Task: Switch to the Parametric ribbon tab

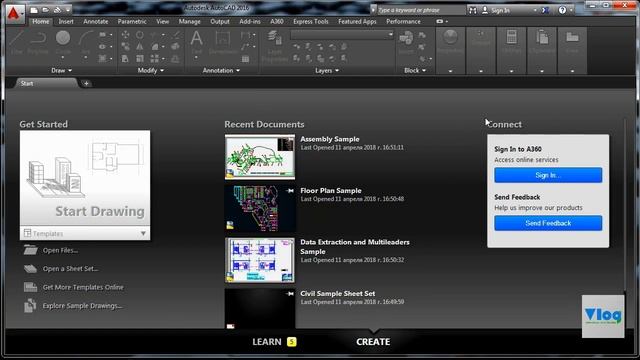Action: [132, 21]
